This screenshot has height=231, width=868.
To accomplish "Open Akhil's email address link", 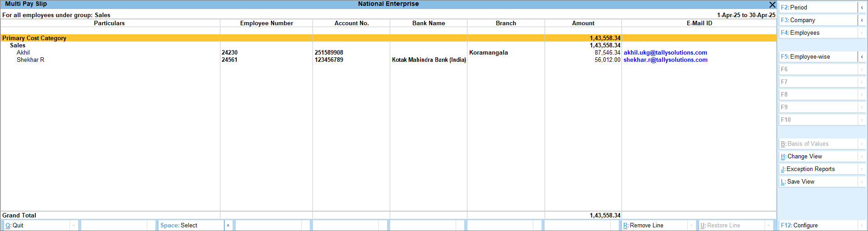I will (665, 53).
